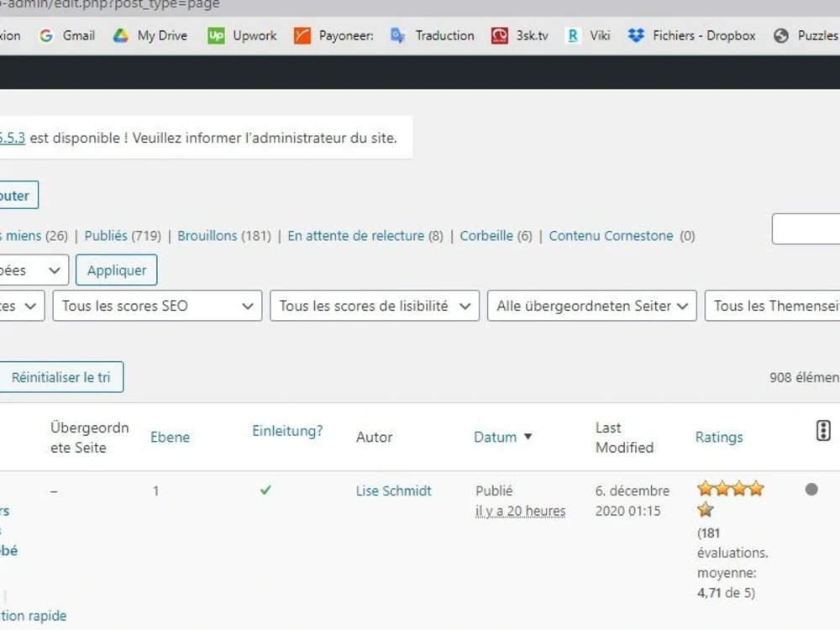Sort by the Einleitung? column header
Screen dimensions: 840x630
tap(287, 431)
